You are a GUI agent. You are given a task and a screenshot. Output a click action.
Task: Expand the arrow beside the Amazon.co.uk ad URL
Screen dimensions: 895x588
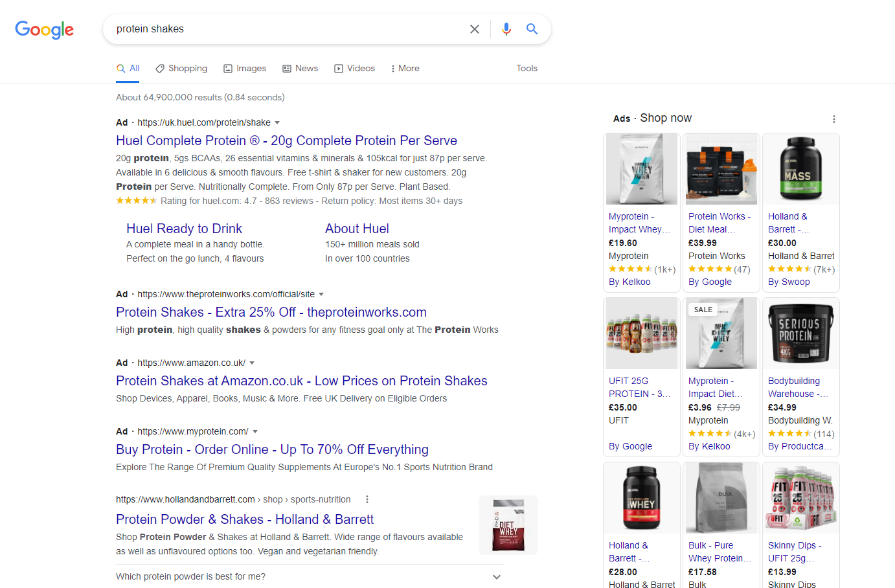(251, 363)
